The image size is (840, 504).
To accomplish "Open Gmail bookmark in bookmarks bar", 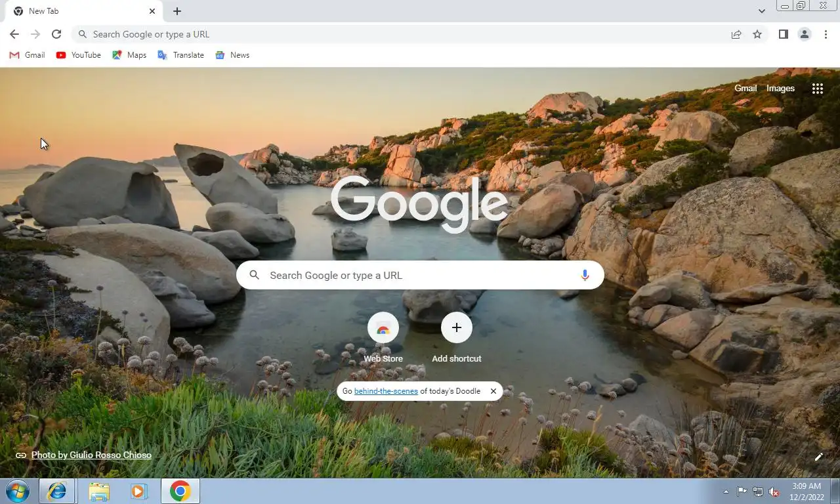I will [27, 55].
